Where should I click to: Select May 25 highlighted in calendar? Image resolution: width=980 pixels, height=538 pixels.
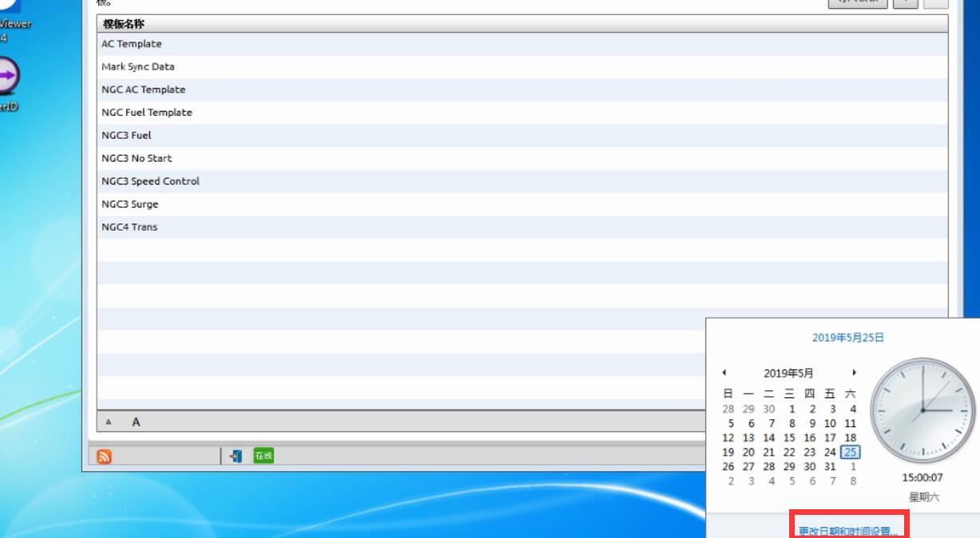851,452
